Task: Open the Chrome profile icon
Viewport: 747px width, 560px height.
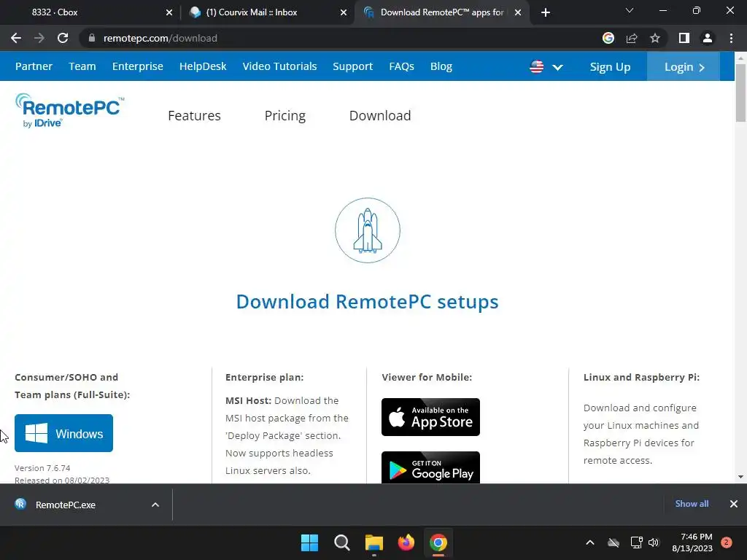Action: [708, 38]
